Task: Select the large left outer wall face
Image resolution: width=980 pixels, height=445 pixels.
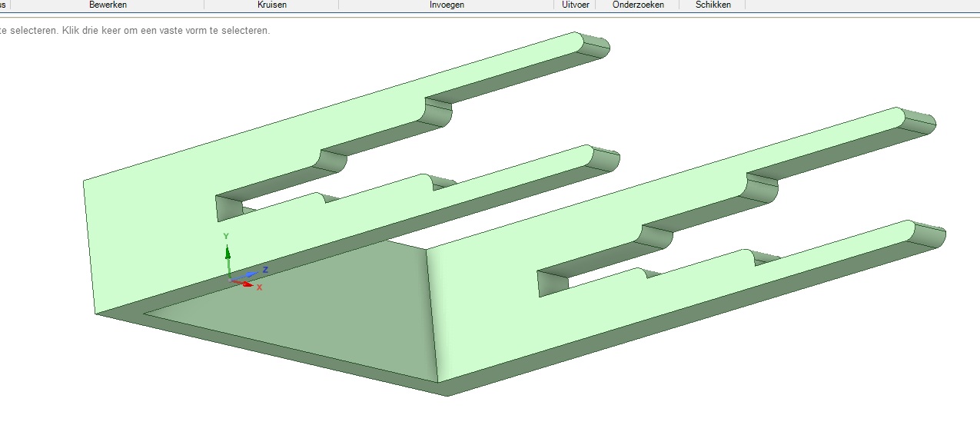Action: click(x=146, y=231)
